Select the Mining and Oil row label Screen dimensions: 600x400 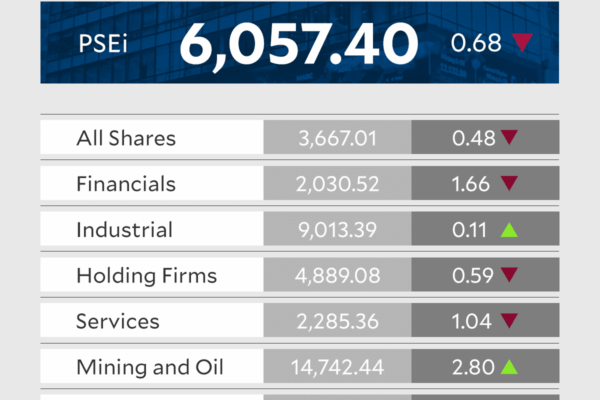(150, 368)
